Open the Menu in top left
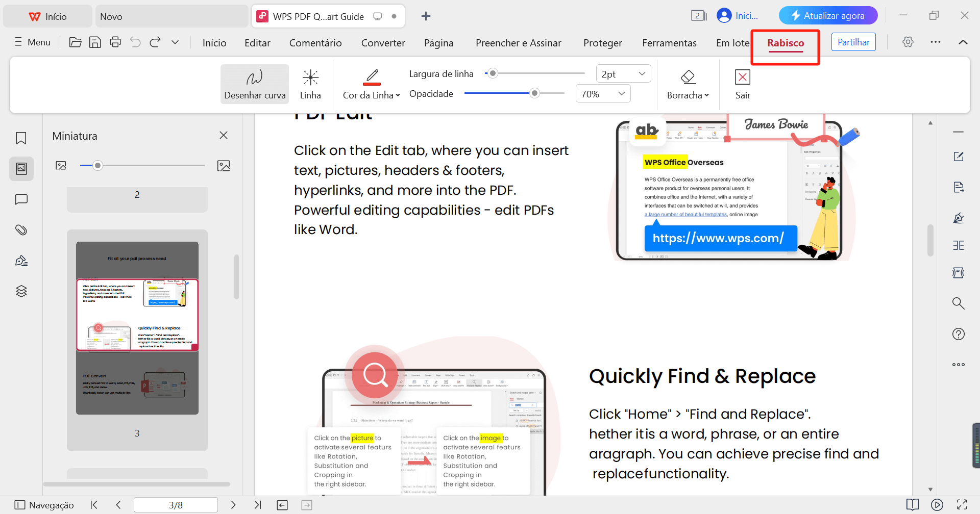The width and height of the screenshot is (980, 514). tap(32, 42)
